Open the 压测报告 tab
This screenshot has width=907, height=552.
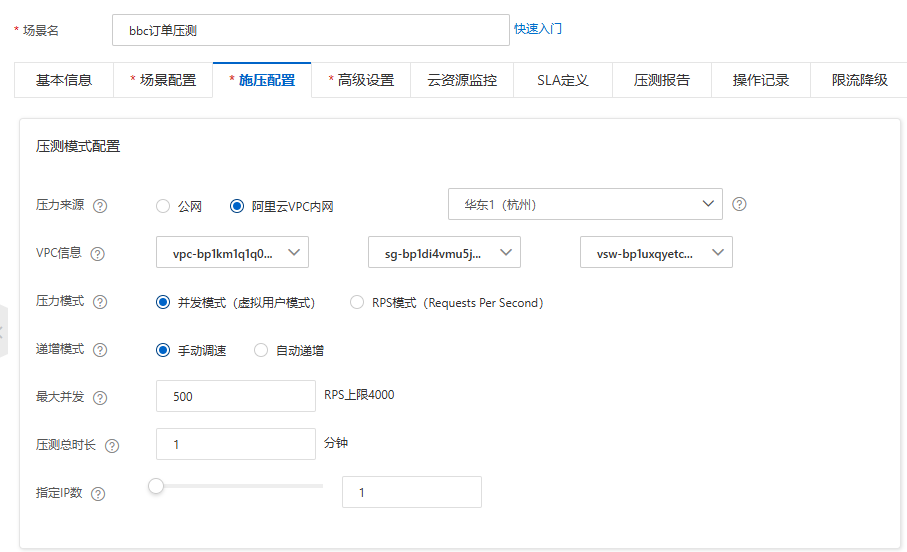point(661,80)
